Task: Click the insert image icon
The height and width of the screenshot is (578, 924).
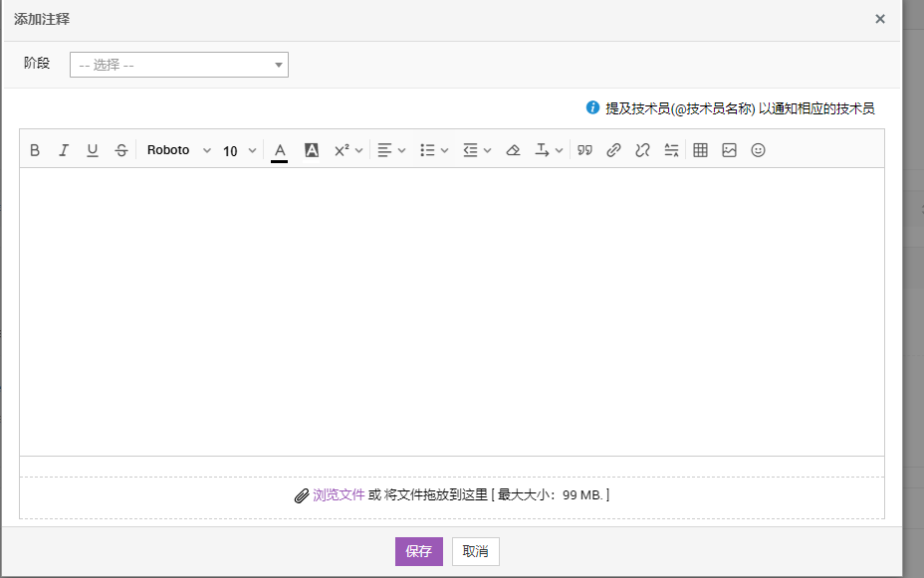Action: click(x=729, y=150)
